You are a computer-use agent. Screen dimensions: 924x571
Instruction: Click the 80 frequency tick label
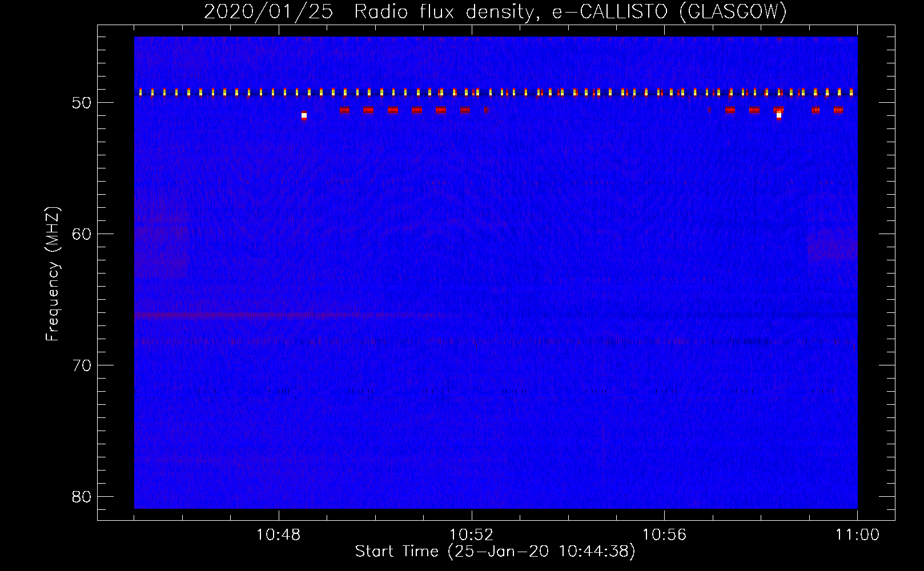pyautogui.click(x=82, y=496)
